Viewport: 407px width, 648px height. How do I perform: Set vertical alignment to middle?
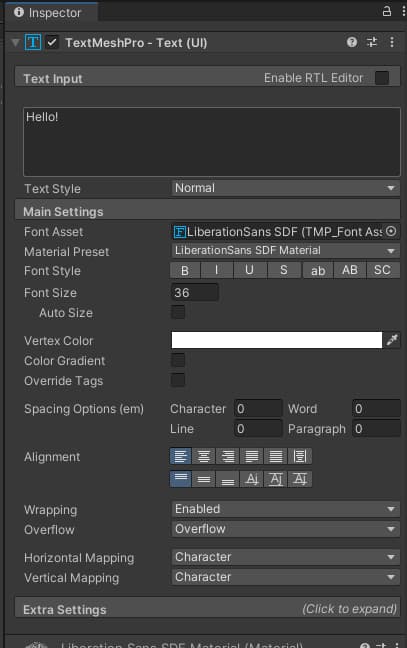pos(203,479)
